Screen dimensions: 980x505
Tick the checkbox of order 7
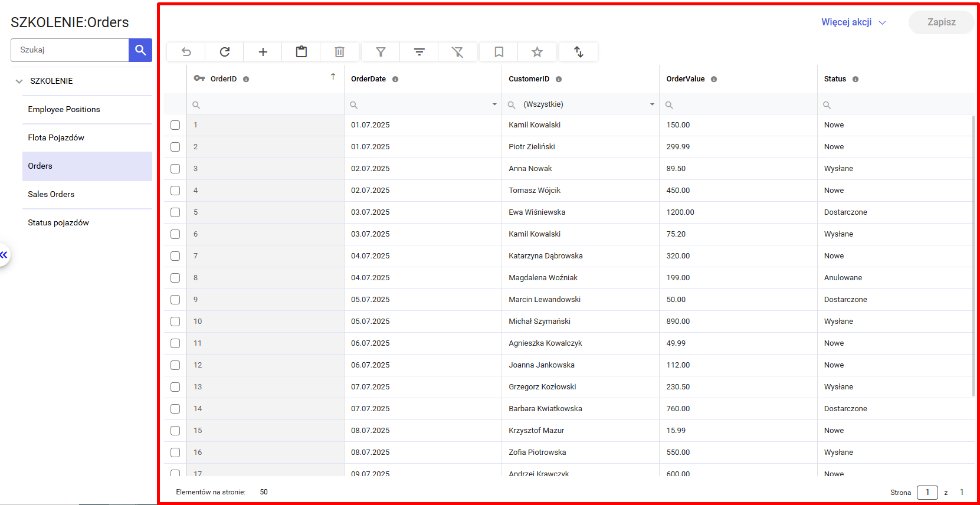(x=175, y=256)
